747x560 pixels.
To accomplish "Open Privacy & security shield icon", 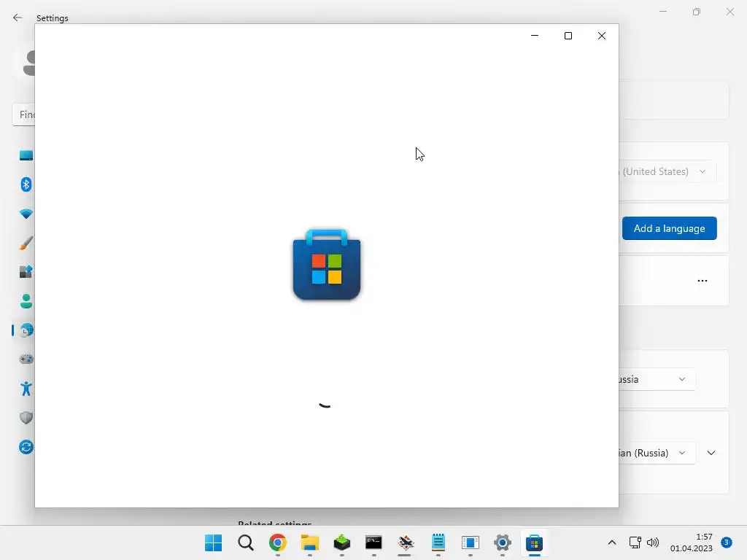I will pyautogui.click(x=26, y=418).
